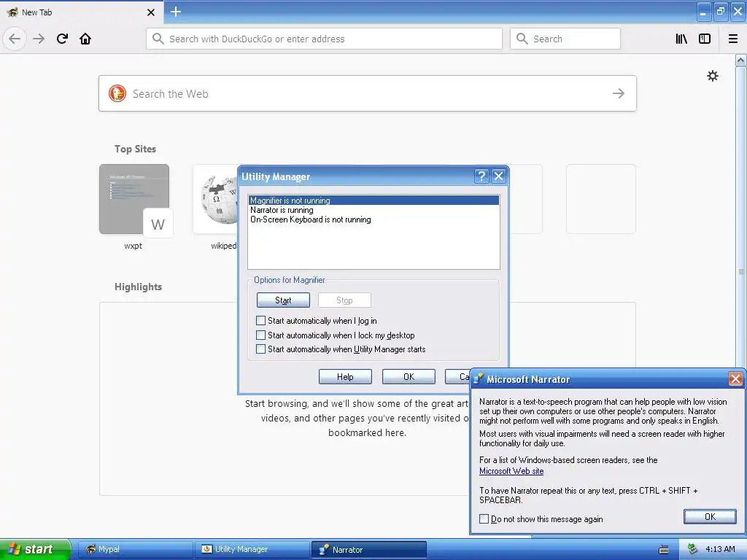
Task: Open new tab preferences gear
Action: [x=712, y=76]
